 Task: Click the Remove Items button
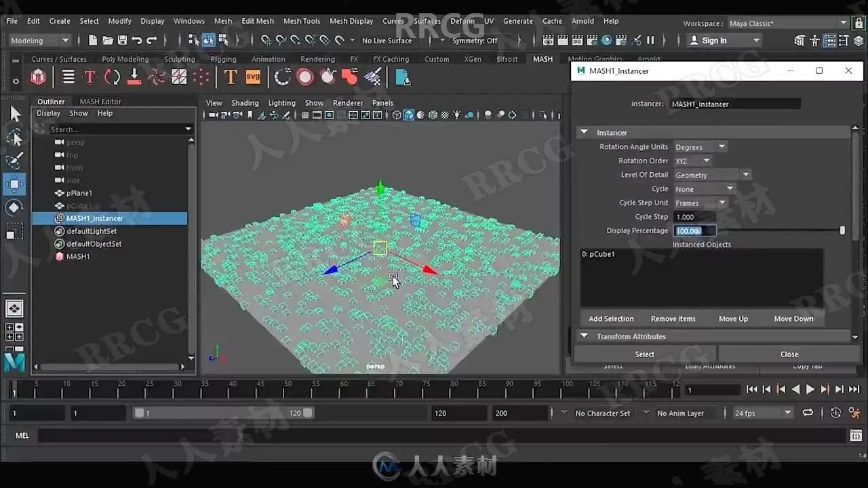(673, 319)
